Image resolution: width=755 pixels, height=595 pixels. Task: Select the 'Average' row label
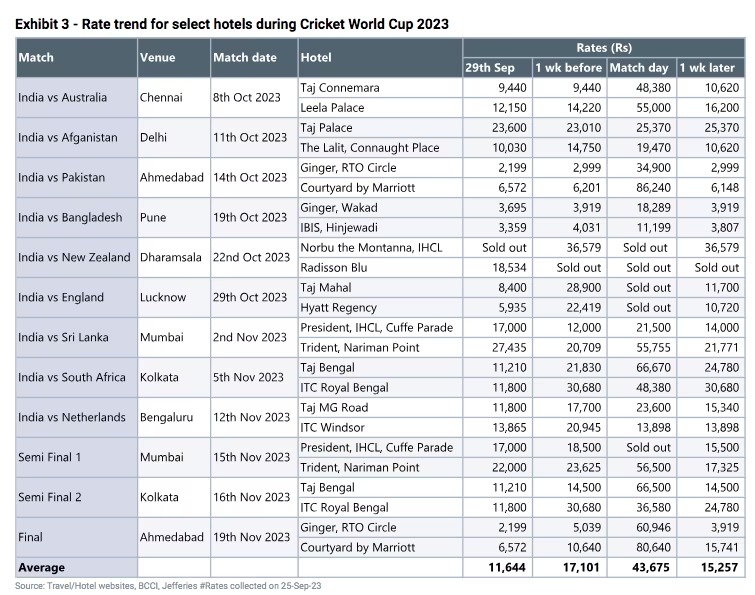pos(77,568)
